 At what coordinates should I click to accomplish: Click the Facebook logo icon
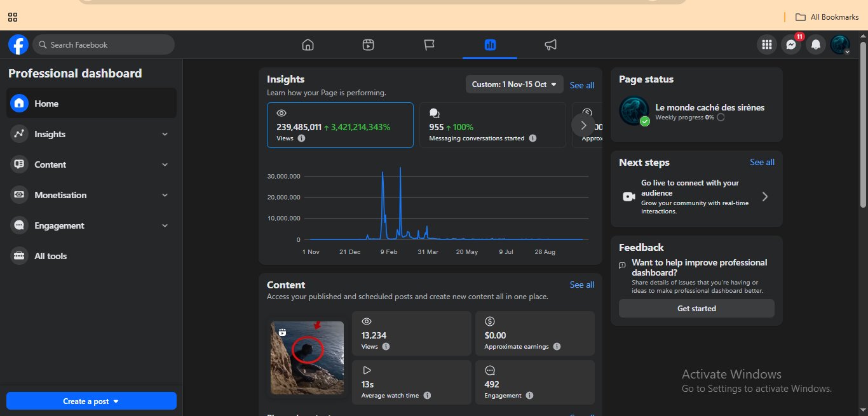pyautogui.click(x=18, y=44)
